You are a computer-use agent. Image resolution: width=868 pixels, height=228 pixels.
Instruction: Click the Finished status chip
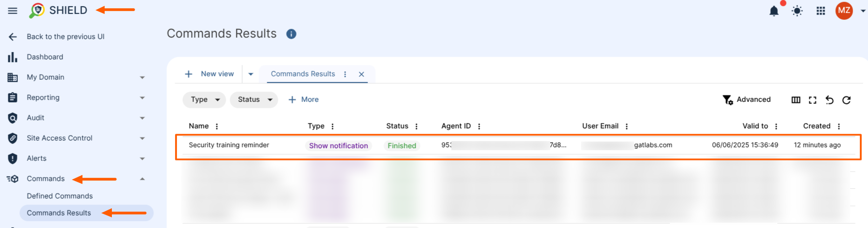click(402, 145)
